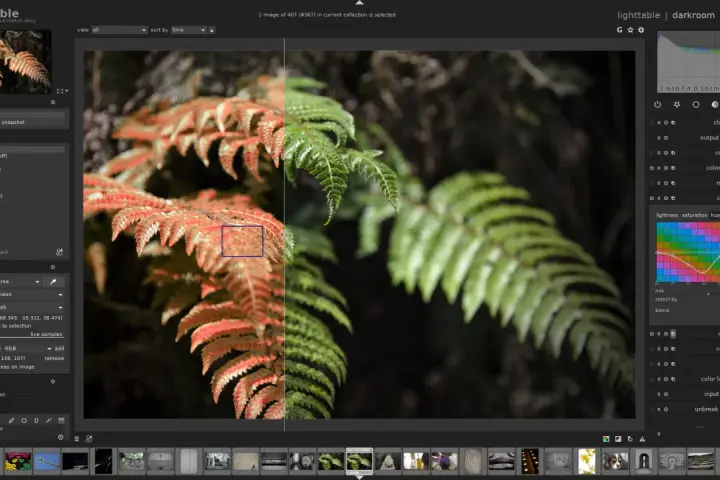Toggle the raw overexposed indicator icon
The width and height of the screenshot is (720, 480).
[606, 439]
